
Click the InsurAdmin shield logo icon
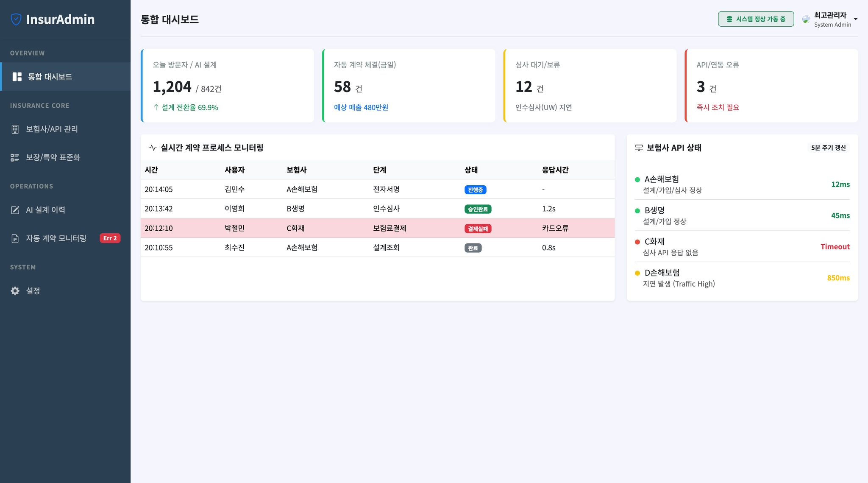16,19
